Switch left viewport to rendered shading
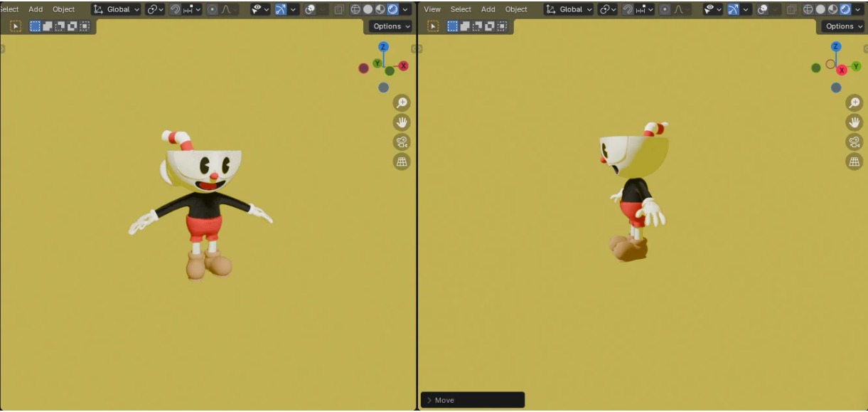 pos(392,9)
